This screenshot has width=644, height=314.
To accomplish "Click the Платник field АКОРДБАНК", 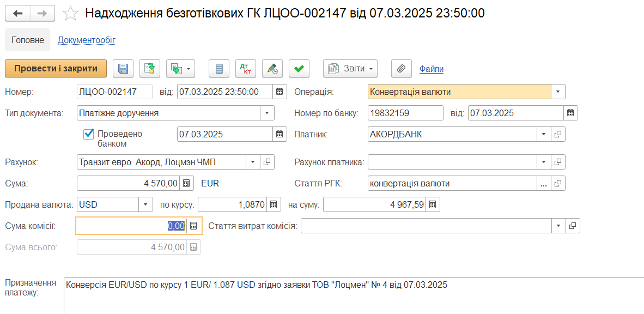I will click(x=453, y=134).
